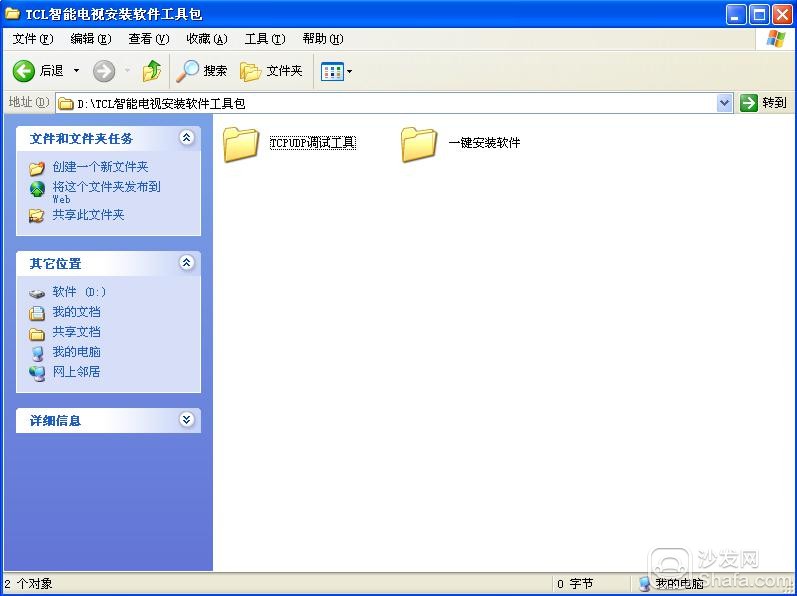The image size is (797, 596).
Task: Click the Up one level folder icon
Action: 152,71
